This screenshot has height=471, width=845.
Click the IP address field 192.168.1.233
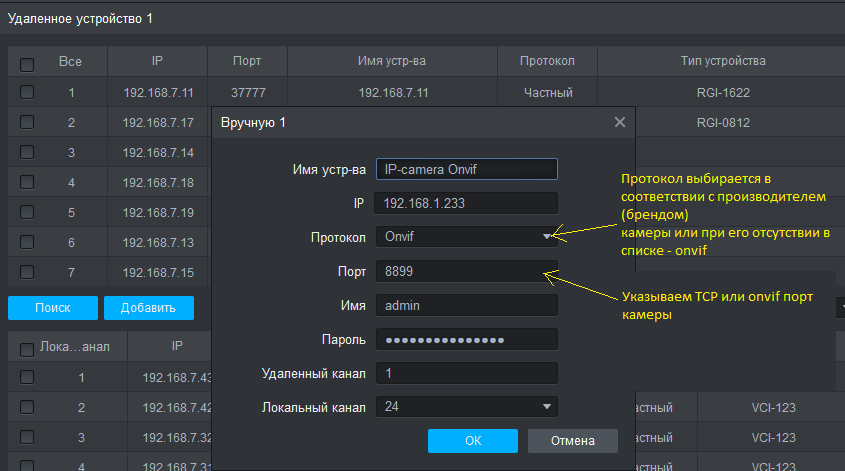[466, 203]
